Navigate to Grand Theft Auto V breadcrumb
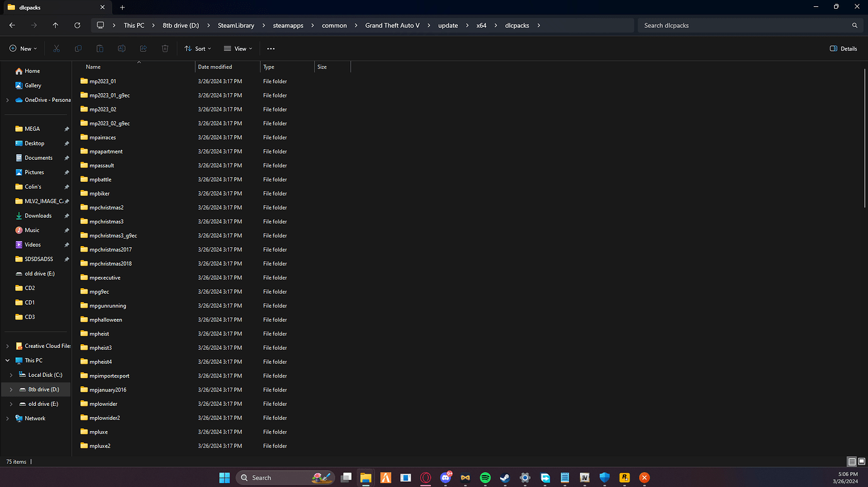Image resolution: width=868 pixels, height=487 pixels. (x=392, y=25)
